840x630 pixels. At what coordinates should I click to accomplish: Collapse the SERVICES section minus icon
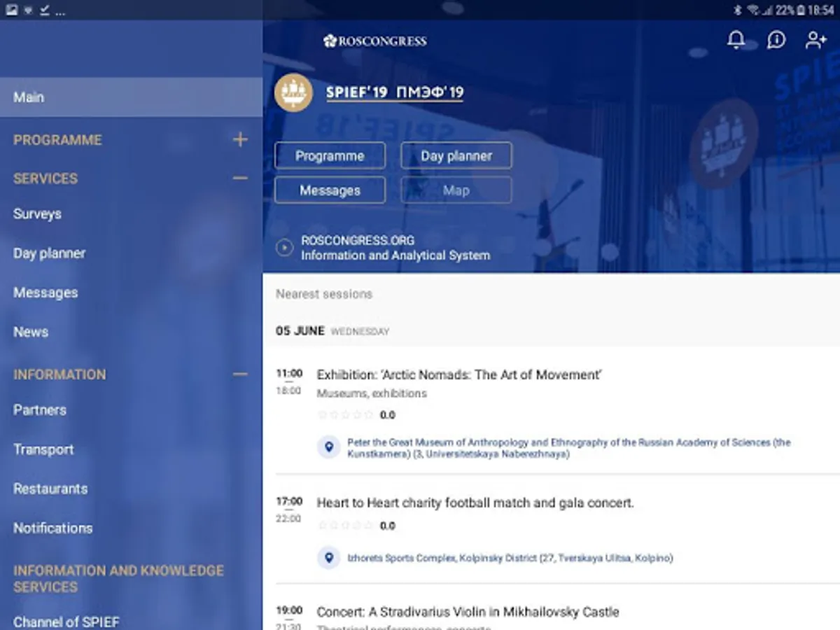(x=240, y=178)
